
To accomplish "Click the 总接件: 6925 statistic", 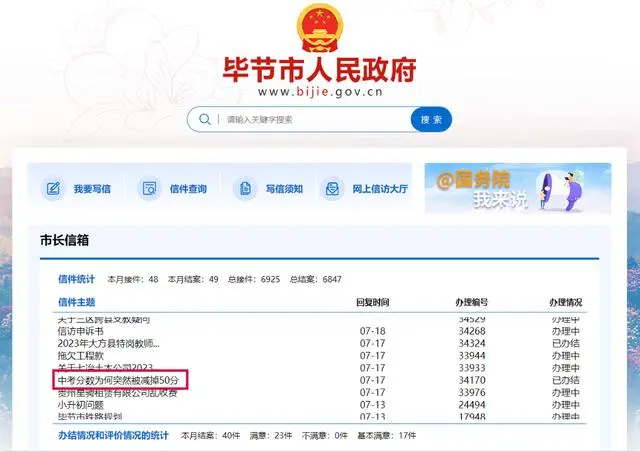I will (x=254, y=279).
